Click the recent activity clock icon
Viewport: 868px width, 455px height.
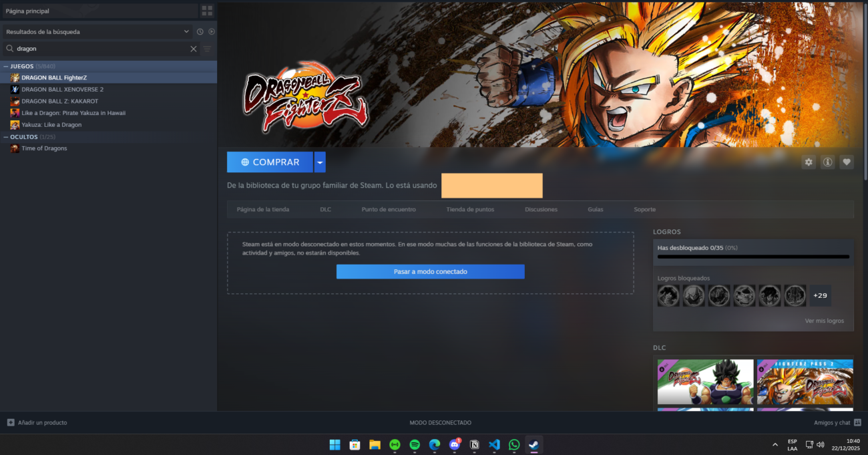point(200,31)
